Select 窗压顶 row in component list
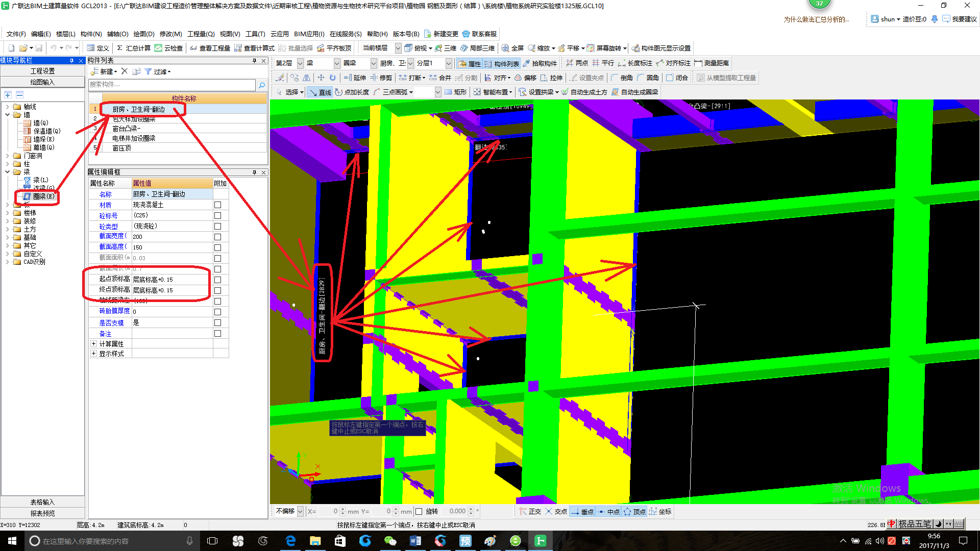Image resolution: width=980 pixels, height=551 pixels. (179, 148)
